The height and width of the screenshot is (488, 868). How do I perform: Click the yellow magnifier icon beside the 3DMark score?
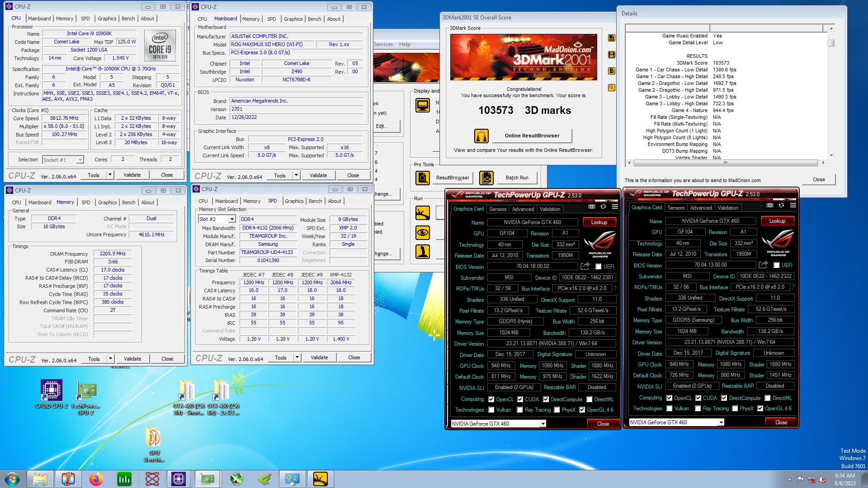(x=612, y=88)
